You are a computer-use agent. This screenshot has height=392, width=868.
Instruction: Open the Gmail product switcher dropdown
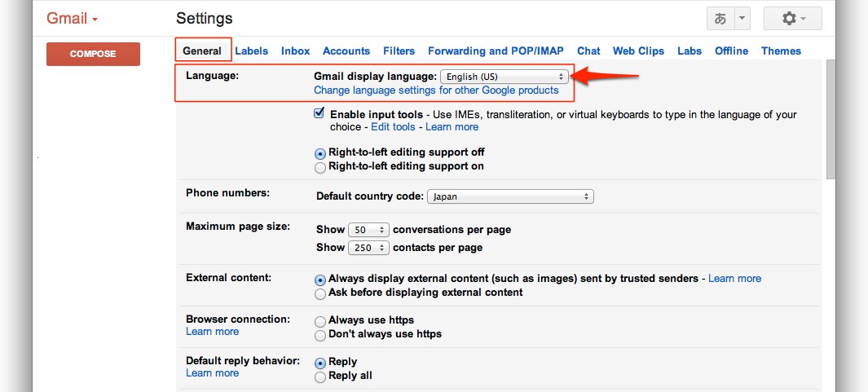click(x=72, y=18)
